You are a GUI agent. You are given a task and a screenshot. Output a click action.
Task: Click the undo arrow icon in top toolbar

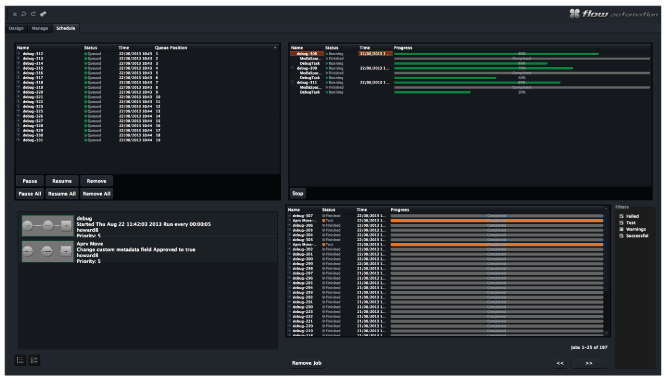pyautogui.click(x=23, y=14)
